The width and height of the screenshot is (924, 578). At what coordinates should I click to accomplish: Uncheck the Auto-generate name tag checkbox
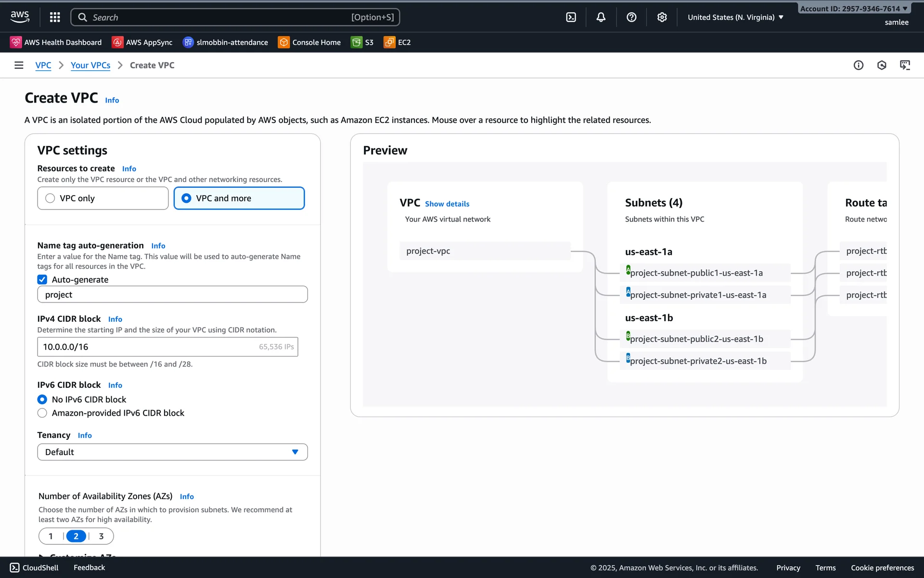(x=42, y=280)
